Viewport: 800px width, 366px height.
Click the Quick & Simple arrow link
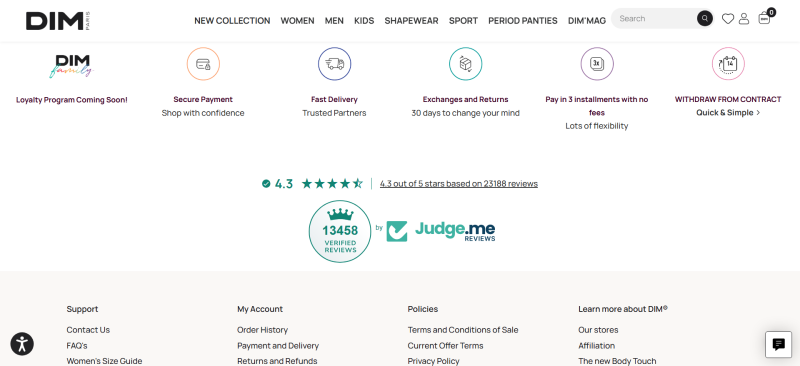(x=728, y=112)
